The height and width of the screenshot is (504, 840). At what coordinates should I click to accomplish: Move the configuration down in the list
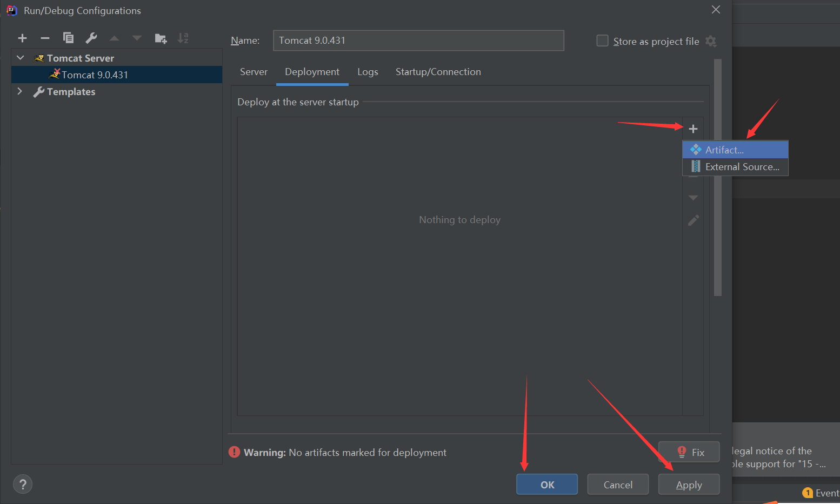137,38
